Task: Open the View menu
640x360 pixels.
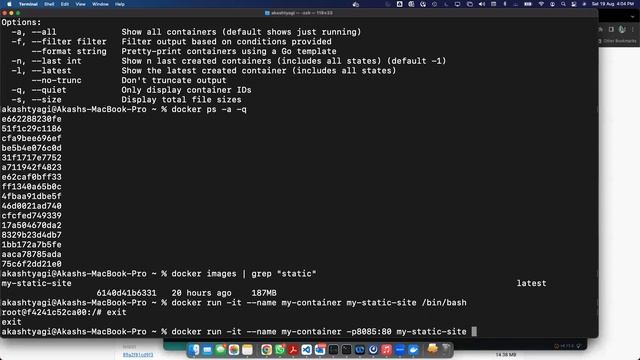Action: tap(80, 4)
